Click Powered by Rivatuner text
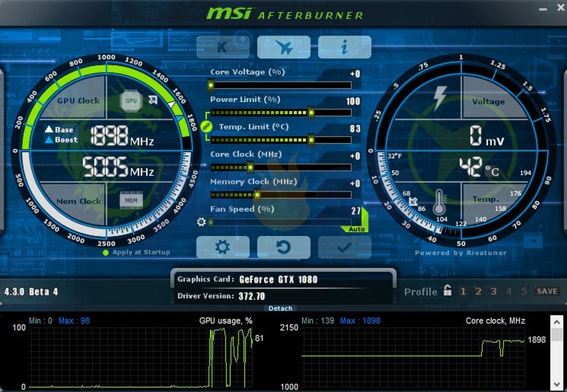Image resolution: width=567 pixels, height=392 pixels. [x=460, y=253]
